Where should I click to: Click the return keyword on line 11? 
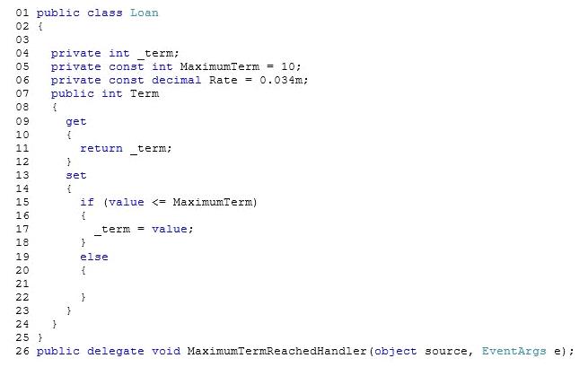coord(101,148)
